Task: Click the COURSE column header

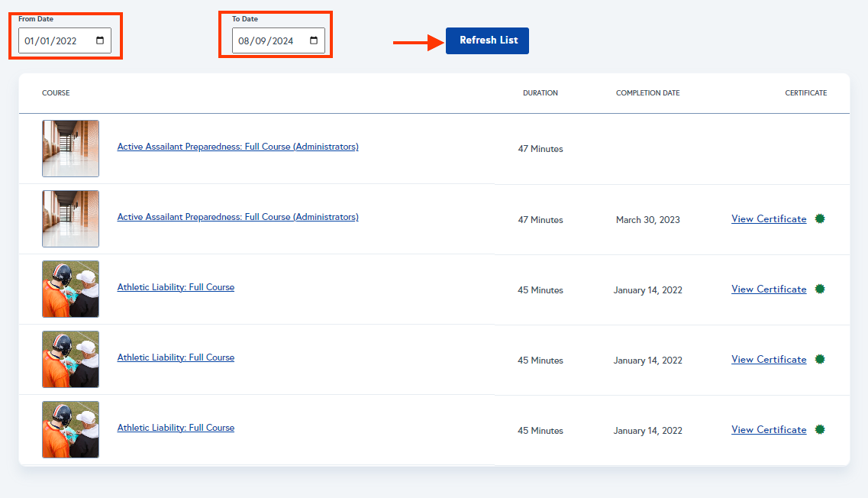Action: pyautogui.click(x=56, y=93)
